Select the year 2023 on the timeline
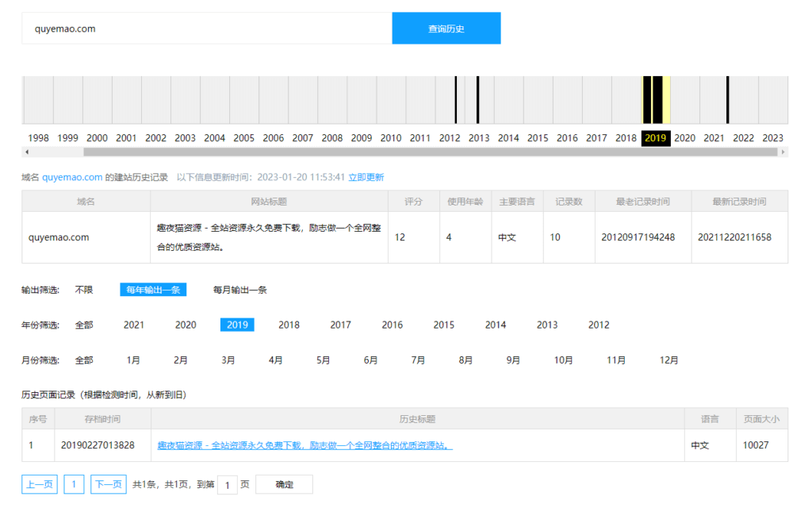 772,137
